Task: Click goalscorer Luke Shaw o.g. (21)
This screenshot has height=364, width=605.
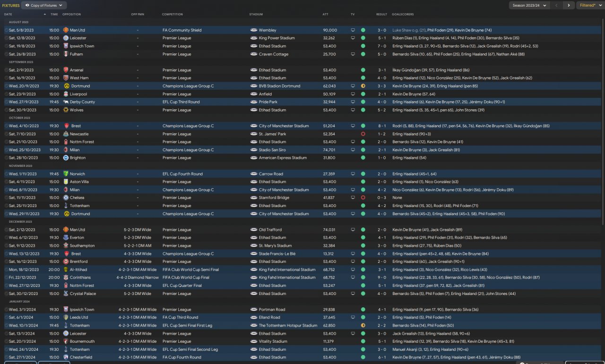Action: (x=409, y=30)
